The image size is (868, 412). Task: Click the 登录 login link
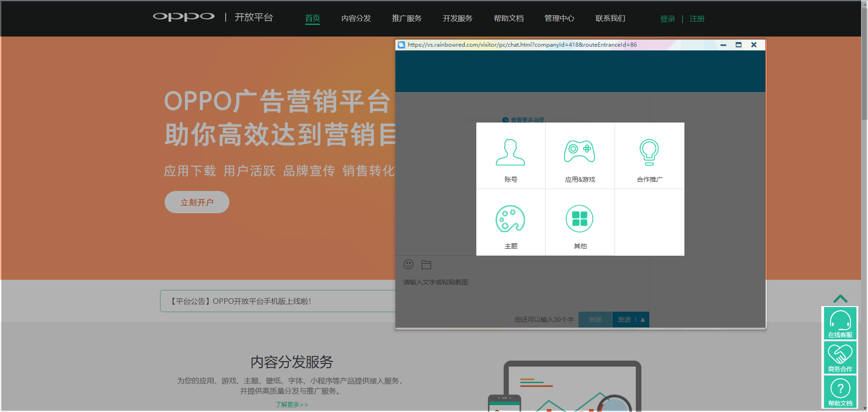[668, 19]
